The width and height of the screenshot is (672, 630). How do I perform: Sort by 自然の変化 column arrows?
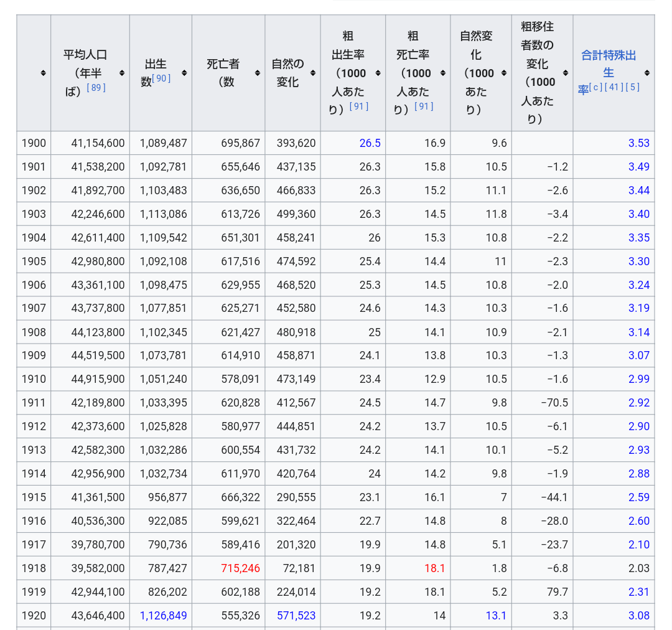(x=313, y=73)
